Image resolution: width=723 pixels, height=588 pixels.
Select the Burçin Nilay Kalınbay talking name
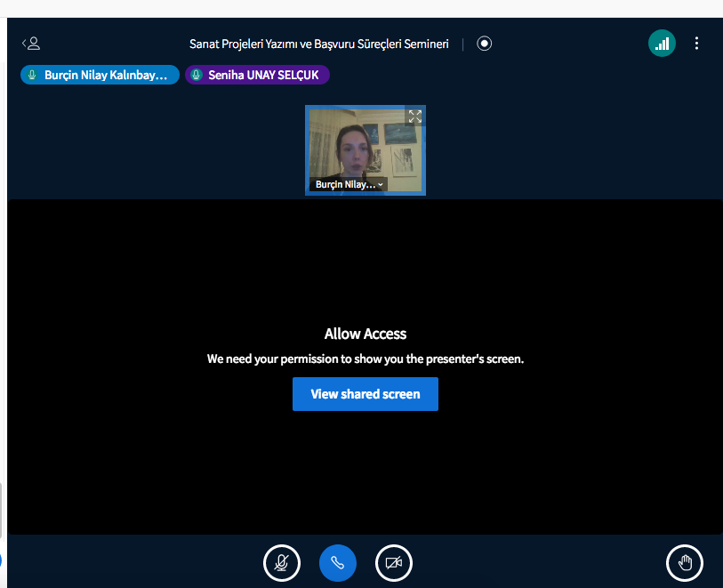point(106,76)
